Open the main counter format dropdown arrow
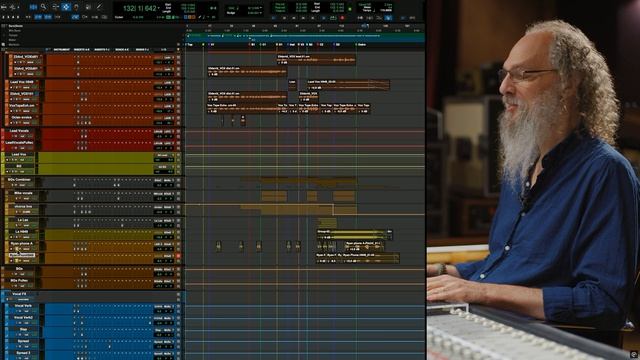 pos(159,8)
